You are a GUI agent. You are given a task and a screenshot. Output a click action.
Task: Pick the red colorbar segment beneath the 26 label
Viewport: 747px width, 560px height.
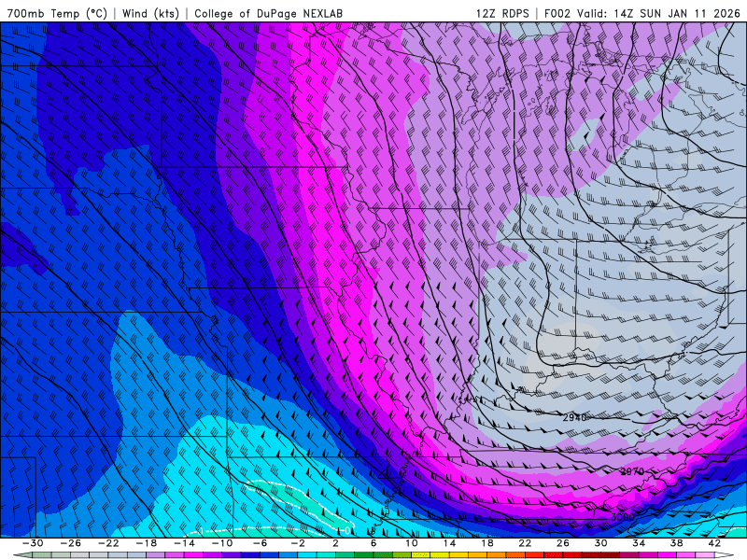572,555
